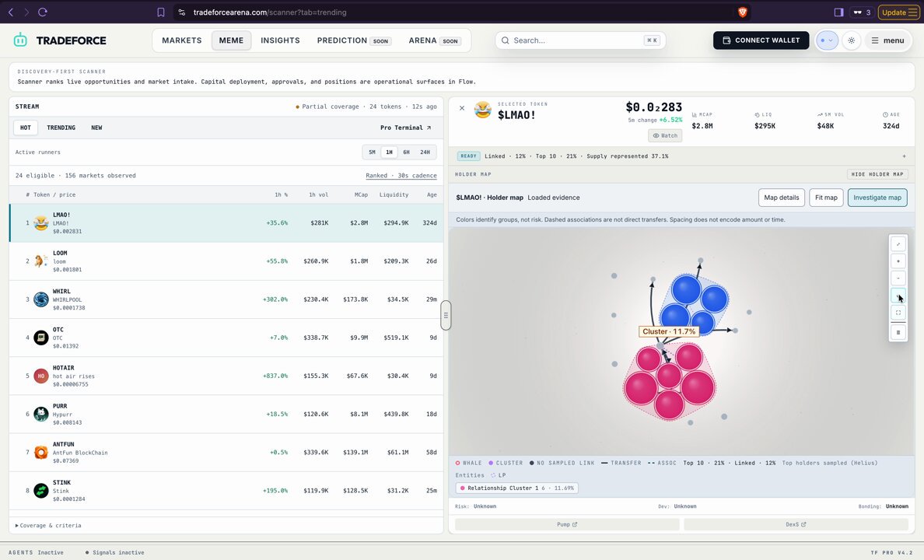The image size is (924, 560).
Task: Open the Brave Shields lion icon
Action: tap(743, 12)
